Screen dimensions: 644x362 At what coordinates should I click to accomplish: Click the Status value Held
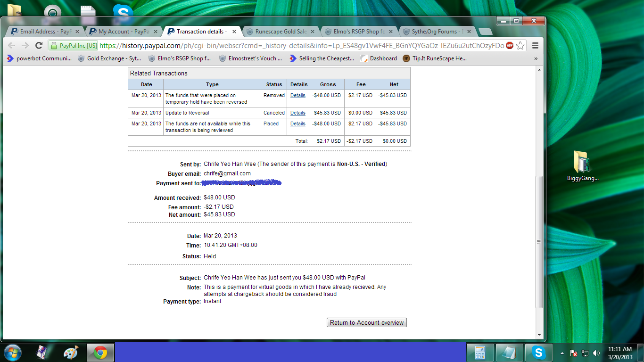click(x=210, y=256)
